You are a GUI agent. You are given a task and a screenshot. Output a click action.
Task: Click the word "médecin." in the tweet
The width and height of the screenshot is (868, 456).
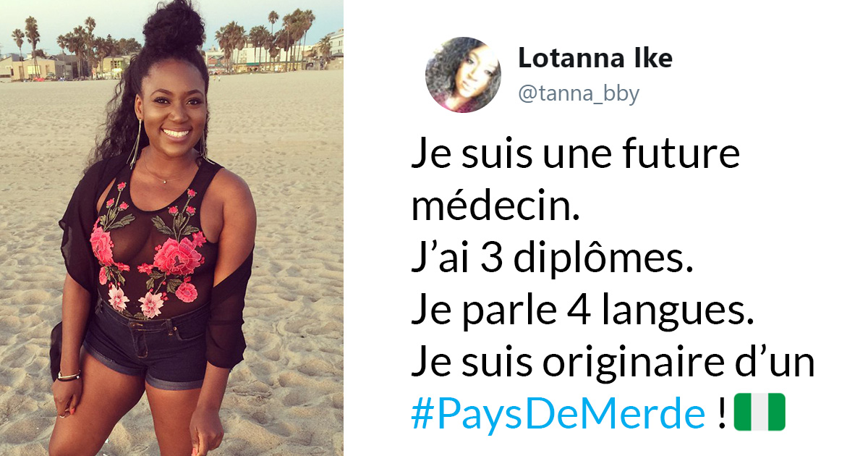pyautogui.click(x=495, y=208)
